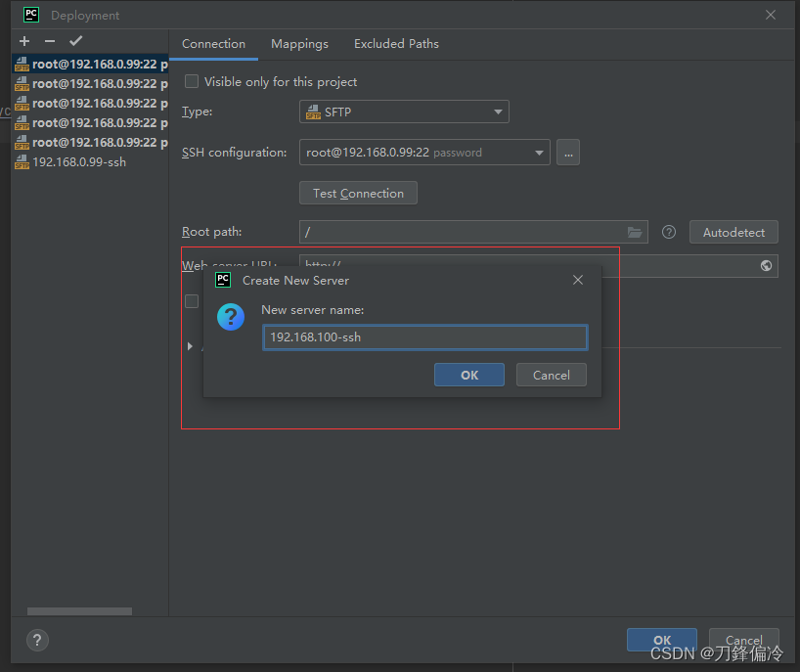Mark server as default with checkmark icon
Image resolution: width=800 pixels, height=672 pixels.
(74, 41)
